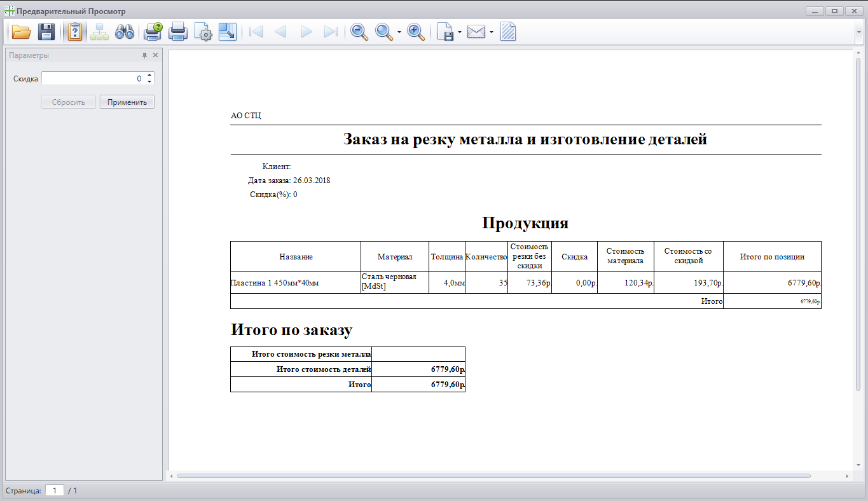Click the Zoom magnifier icon

[384, 32]
